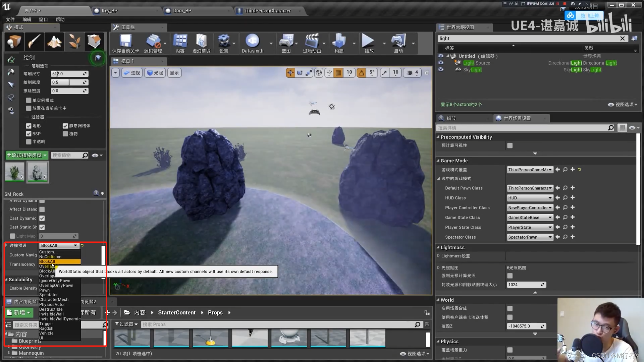This screenshot has height=362, width=644.
Task: Collapse the Game Mode section
Action: [x=438, y=161]
